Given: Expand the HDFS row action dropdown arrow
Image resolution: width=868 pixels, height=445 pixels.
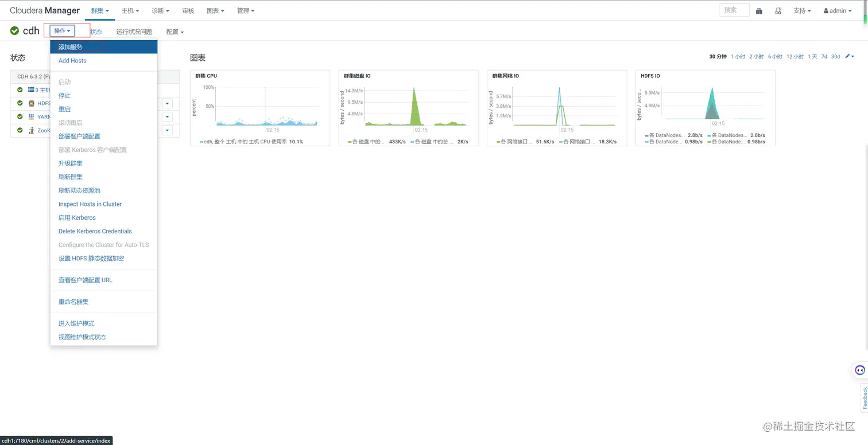Looking at the screenshot, I should tap(167, 103).
